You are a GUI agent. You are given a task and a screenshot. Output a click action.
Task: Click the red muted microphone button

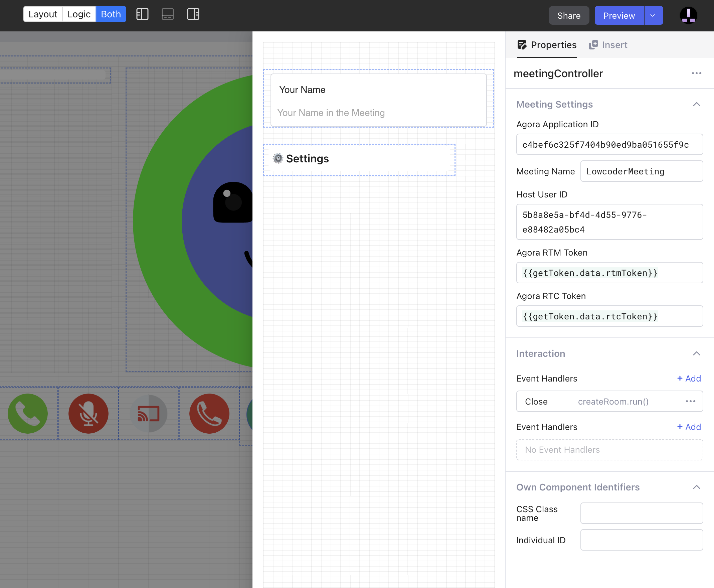click(88, 413)
